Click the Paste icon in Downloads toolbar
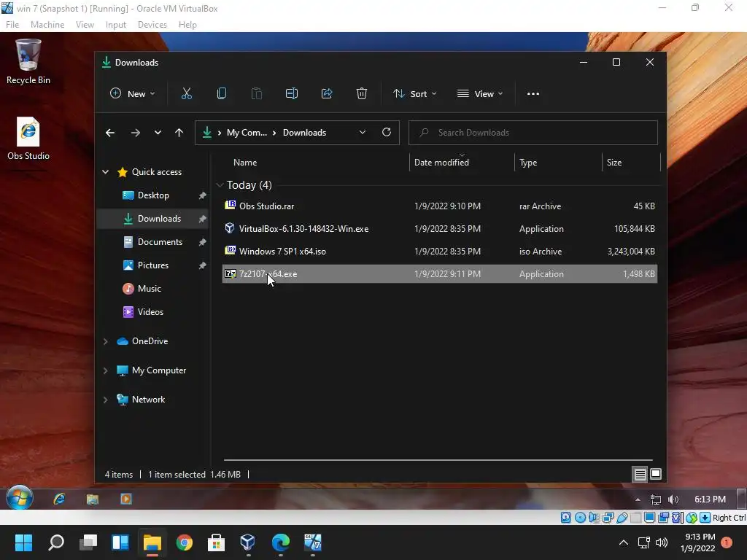The width and height of the screenshot is (747, 560). [256, 94]
